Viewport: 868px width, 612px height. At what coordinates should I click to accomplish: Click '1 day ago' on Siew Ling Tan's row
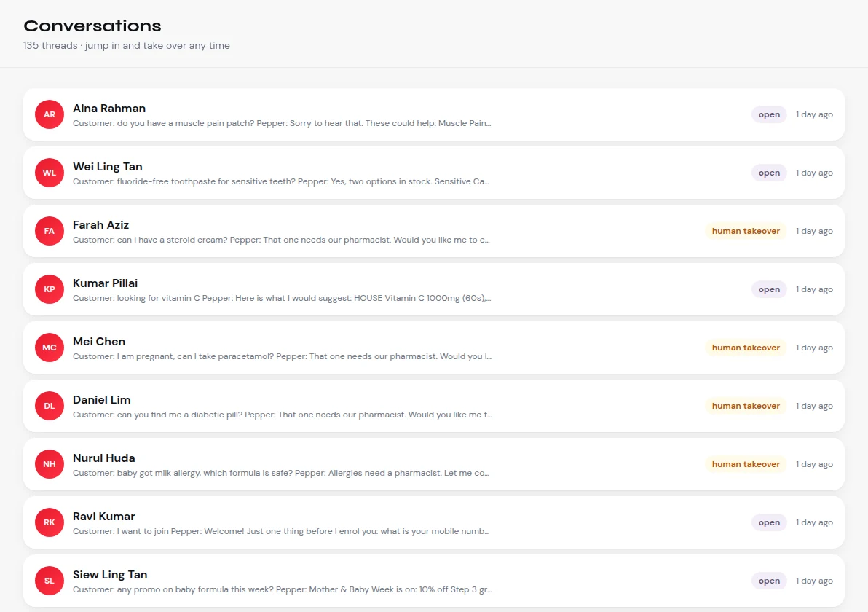(x=814, y=581)
